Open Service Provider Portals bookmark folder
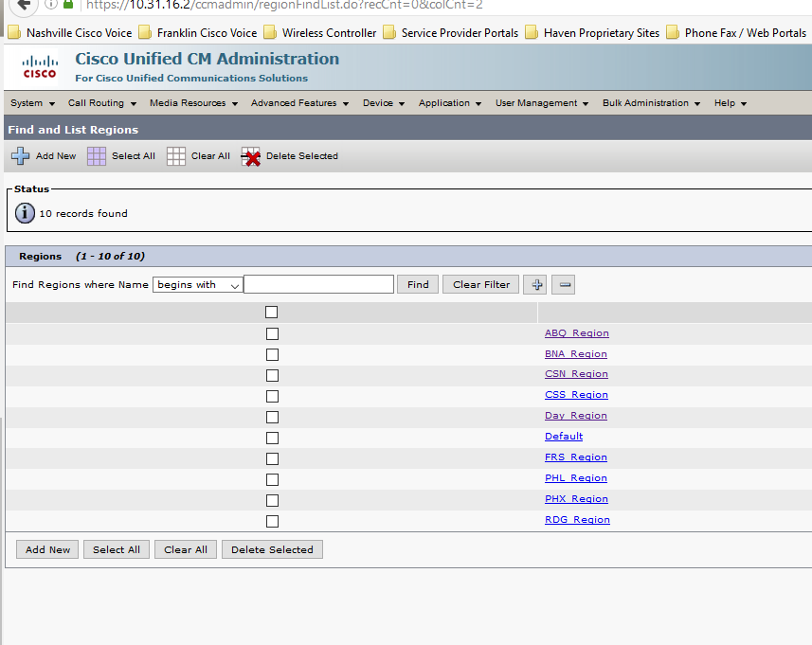This screenshot has width=812, height=645. click(x=451, y=33)
